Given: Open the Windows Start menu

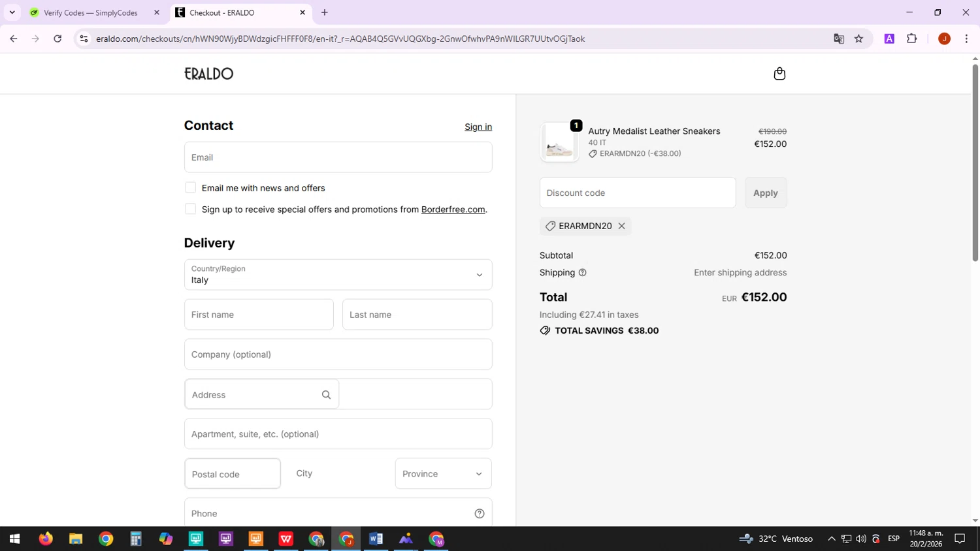Looking at the screenshot, I should coord(14,539).
